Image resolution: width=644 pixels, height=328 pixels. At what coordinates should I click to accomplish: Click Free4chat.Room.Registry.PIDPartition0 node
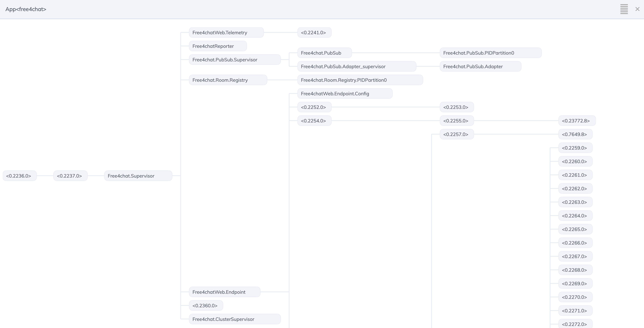(360, 80)
